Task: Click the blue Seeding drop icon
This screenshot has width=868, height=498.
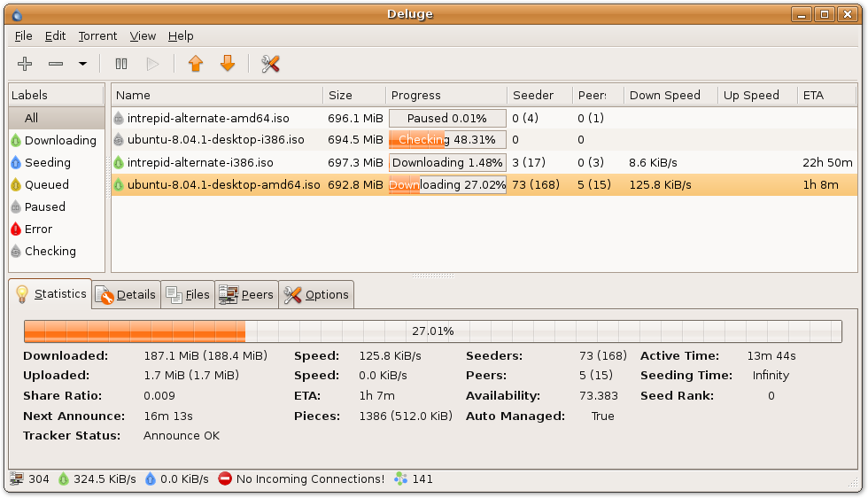Action: 16,162
